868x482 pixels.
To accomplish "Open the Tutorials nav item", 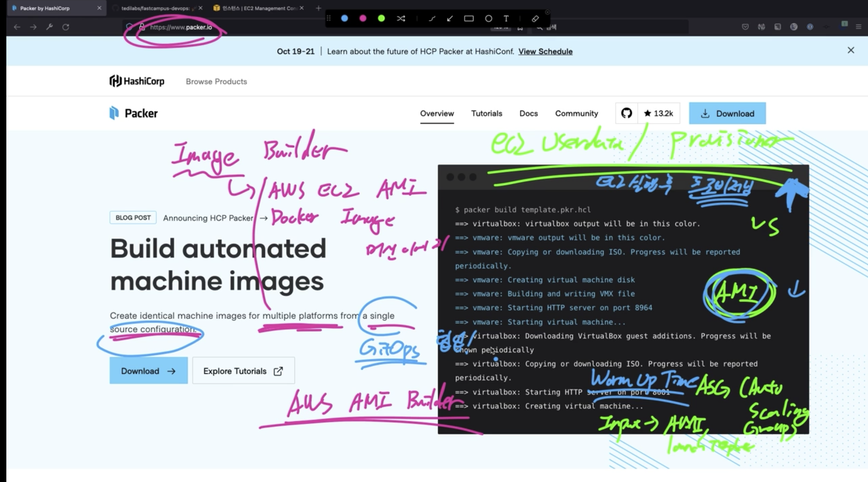I will (x=487, y=114).
